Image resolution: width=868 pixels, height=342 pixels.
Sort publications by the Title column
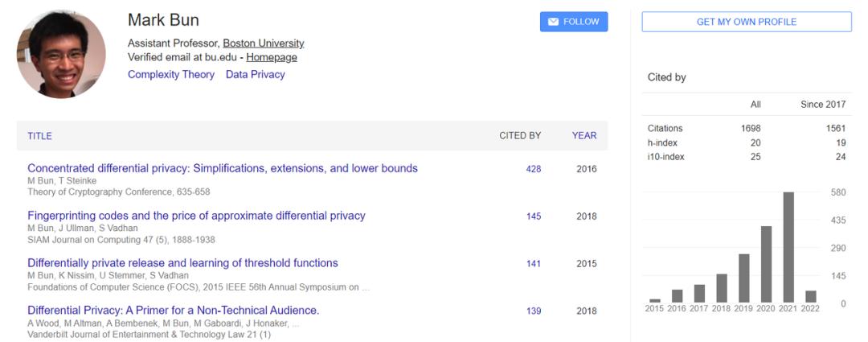[x=40, y=136]
